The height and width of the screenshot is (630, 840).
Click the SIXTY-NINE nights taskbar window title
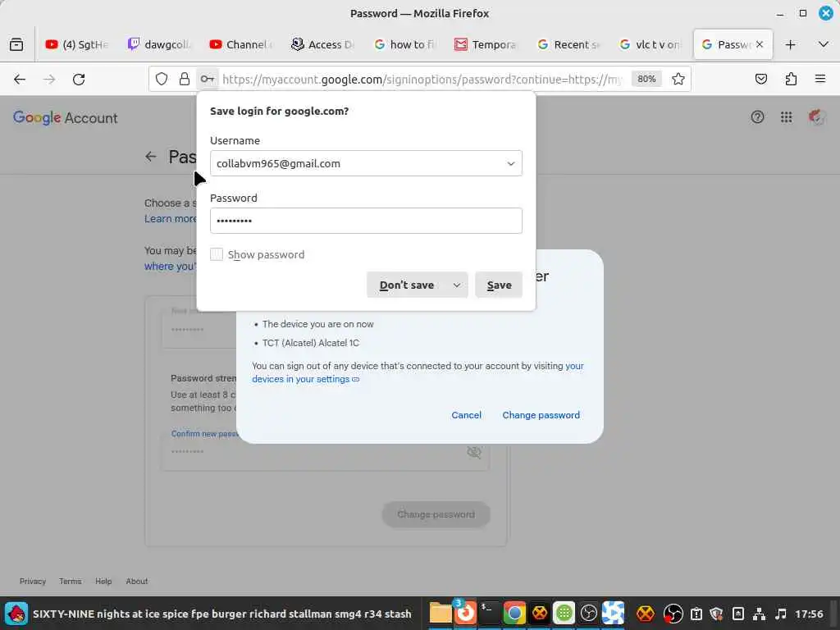tap(221, 614)
